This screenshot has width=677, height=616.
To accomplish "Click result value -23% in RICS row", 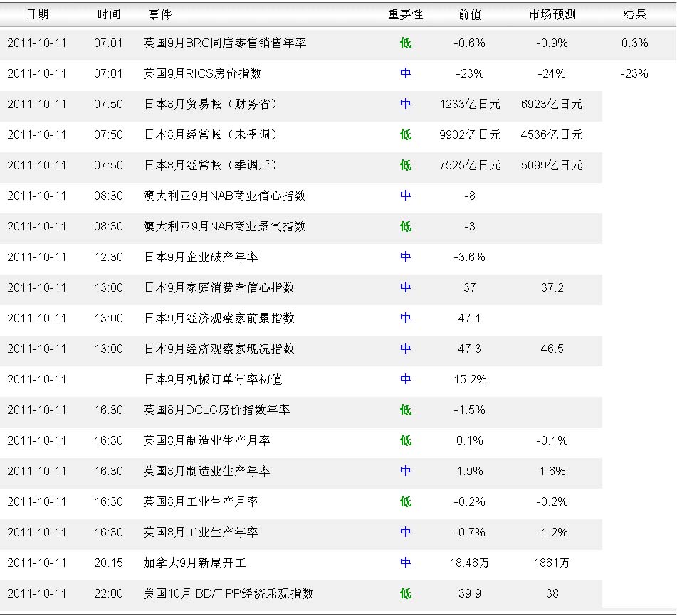I will pos(634,74).
